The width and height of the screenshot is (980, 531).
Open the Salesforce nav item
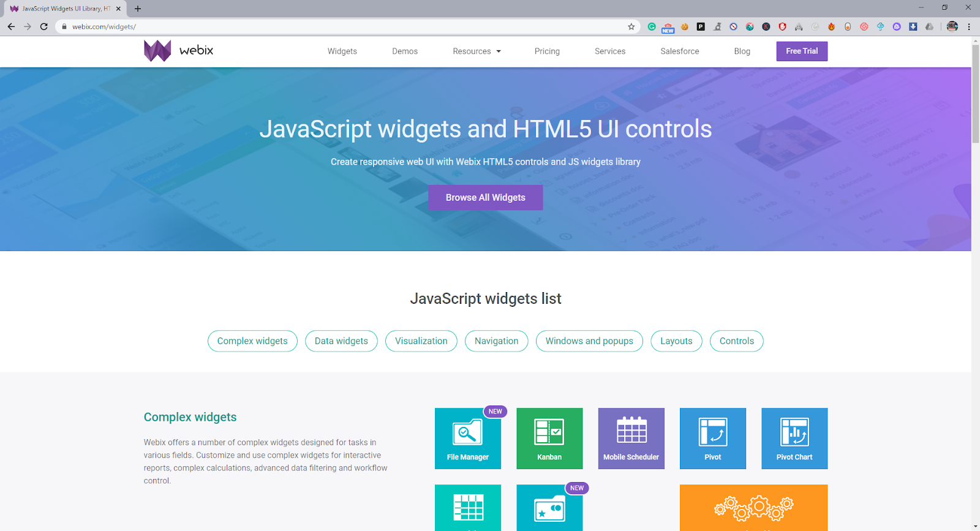[679, 51]
